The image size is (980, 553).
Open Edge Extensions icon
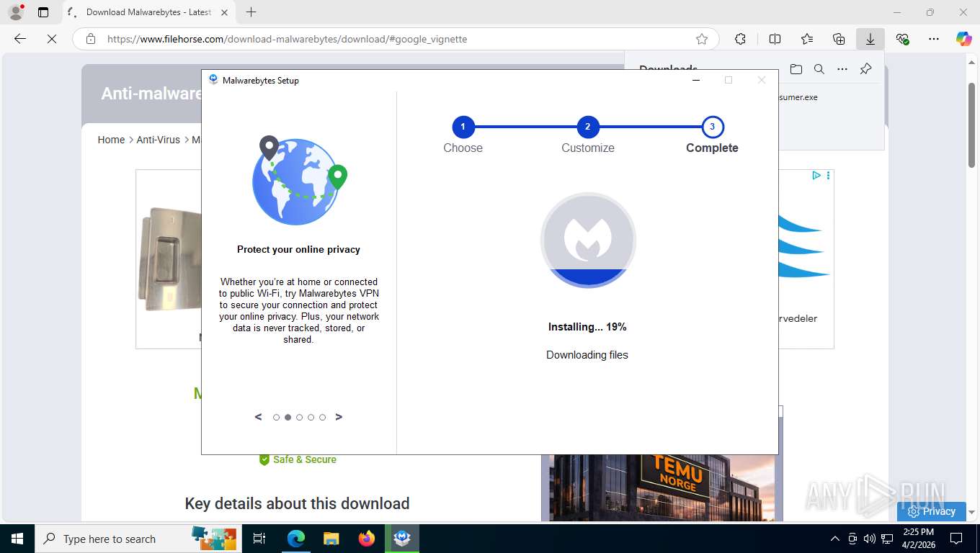click(740, 39)
